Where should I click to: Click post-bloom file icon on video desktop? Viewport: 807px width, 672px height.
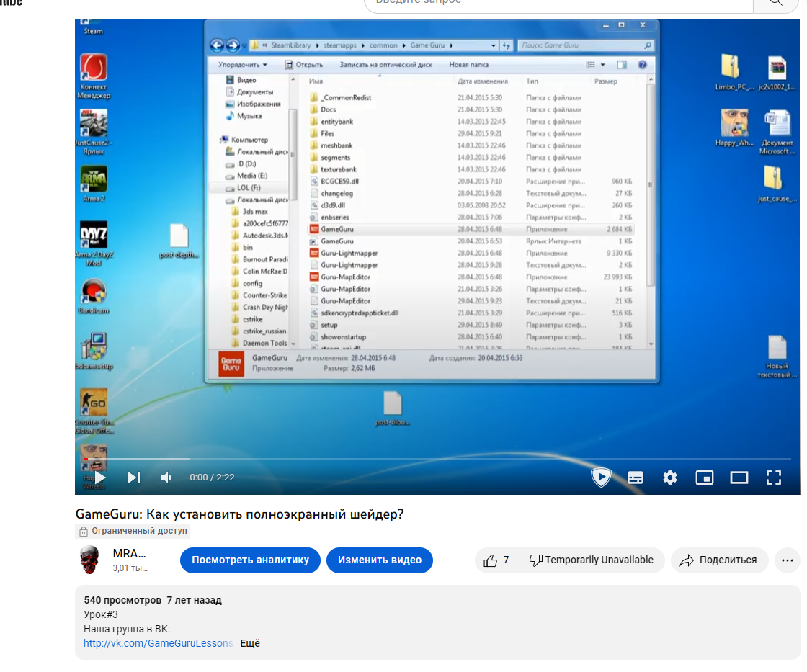tap(392, 408)
